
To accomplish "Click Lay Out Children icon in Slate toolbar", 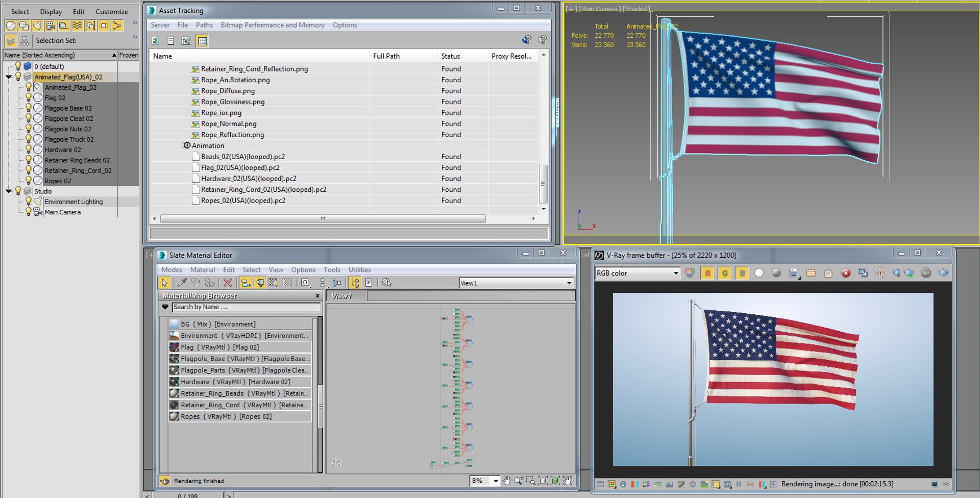I will (x=337, y=283).
